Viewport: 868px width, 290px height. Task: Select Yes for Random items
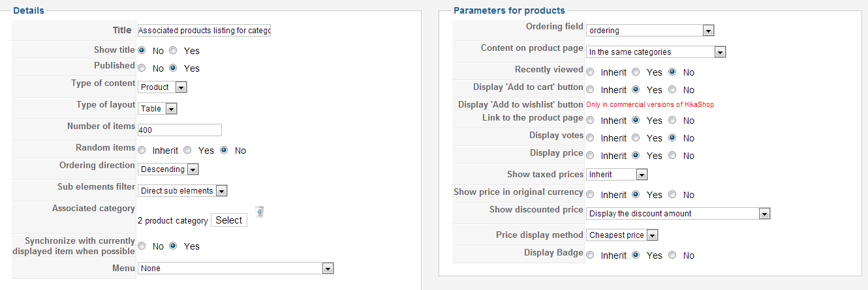tap(187, 150)
